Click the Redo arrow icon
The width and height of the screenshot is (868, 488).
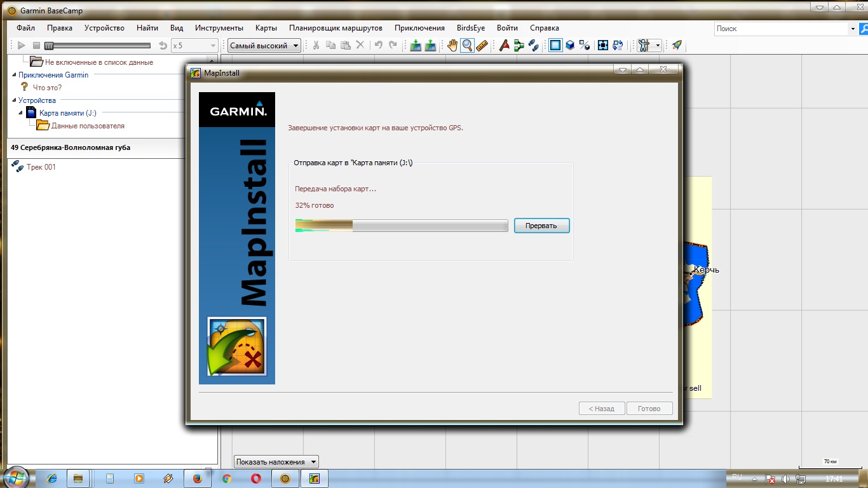(x=393, y=45)
